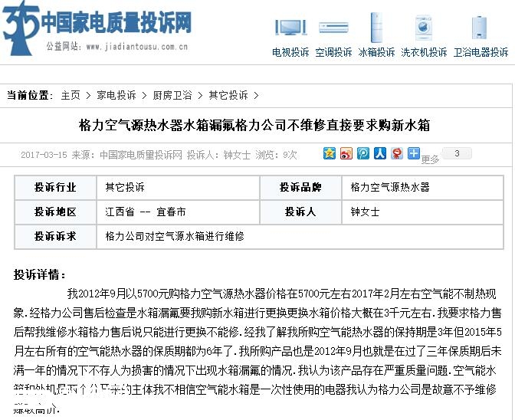This screenshot has height=420, width=515.
Task: Open 厨房卫浴 breadcrumb link
Action: [x=172, y=95]
